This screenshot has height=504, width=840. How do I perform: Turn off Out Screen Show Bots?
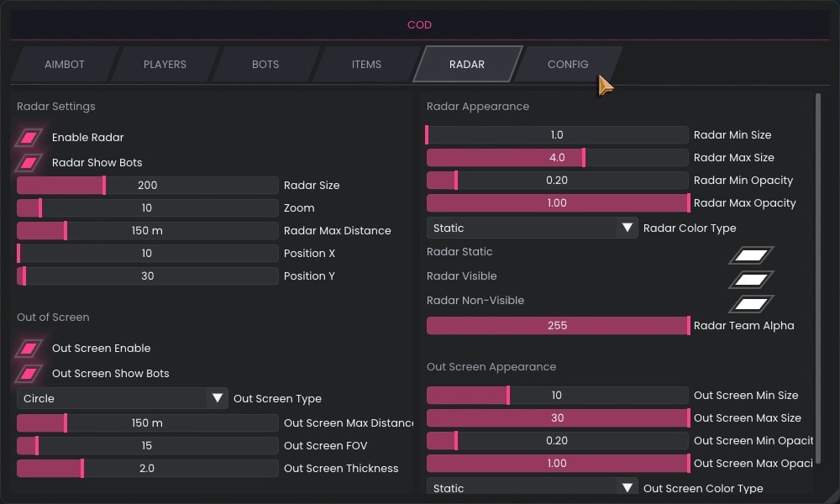click(x=30, y=373)
